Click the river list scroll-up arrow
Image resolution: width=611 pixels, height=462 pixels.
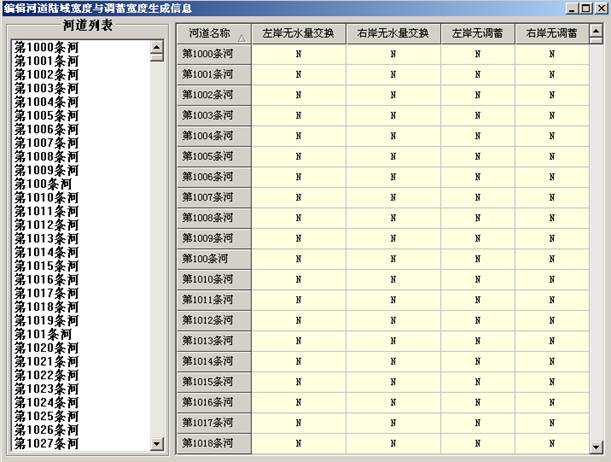(156, 46)
